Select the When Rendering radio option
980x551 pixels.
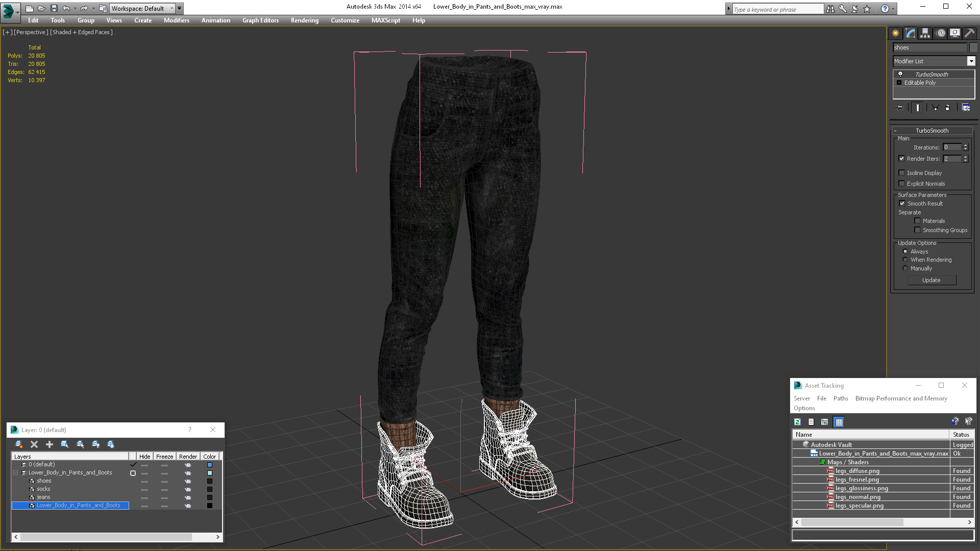(x=905, y=260)
